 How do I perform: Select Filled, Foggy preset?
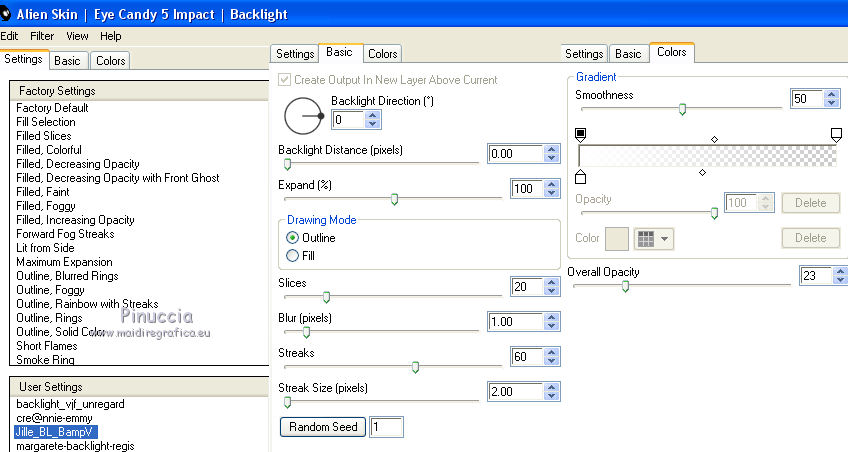pos(45,206)
